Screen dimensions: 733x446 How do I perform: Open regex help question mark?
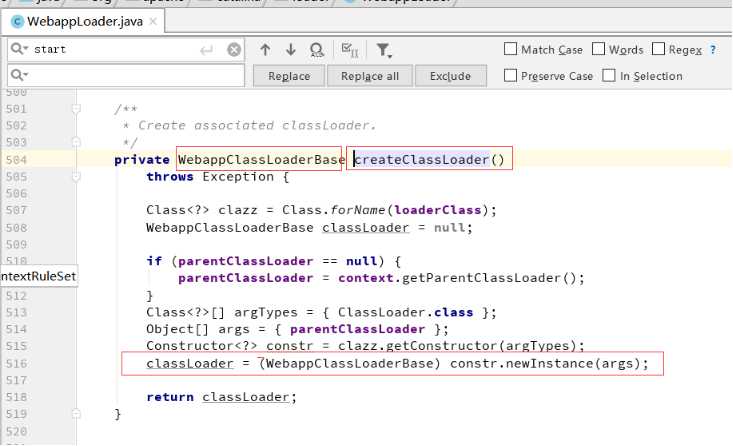pyautogui.click(x=712, y=50)
